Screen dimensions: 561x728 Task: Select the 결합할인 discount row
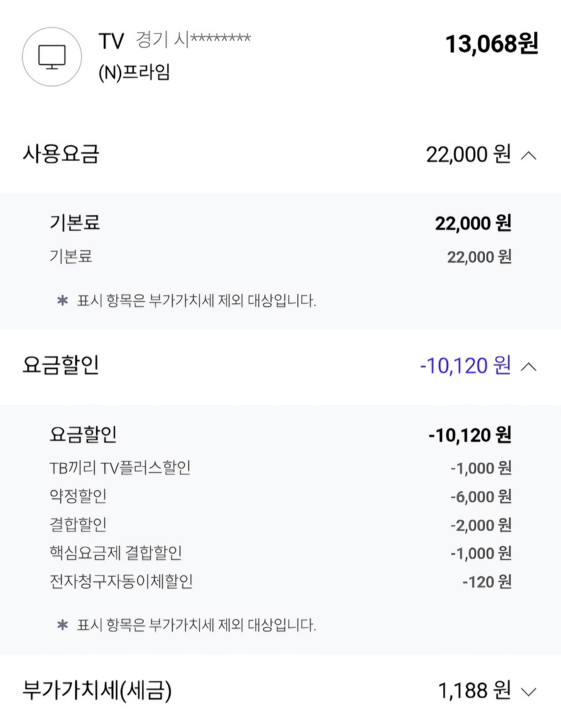point(280,525)
